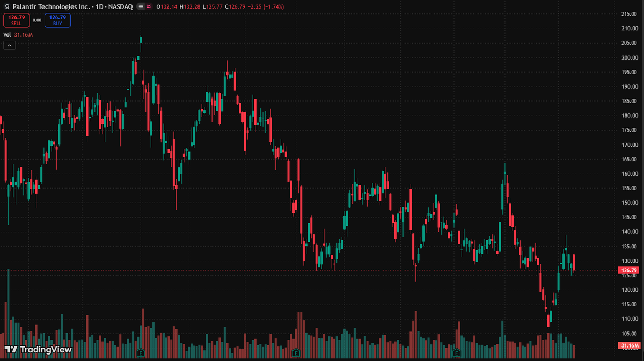The width and height of the screenshot is (644, 361).
Task: Open the most recent earnings 'E' marker
Action: (x=456, y=353)
